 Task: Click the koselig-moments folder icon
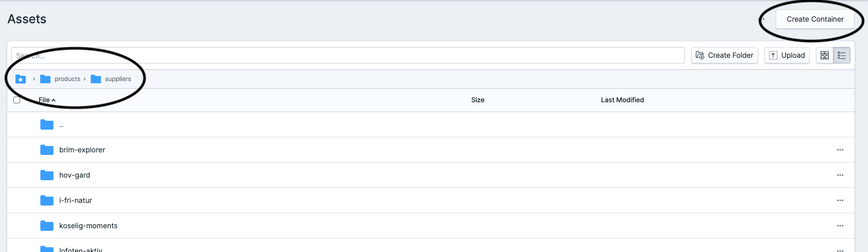click(47, 226)
